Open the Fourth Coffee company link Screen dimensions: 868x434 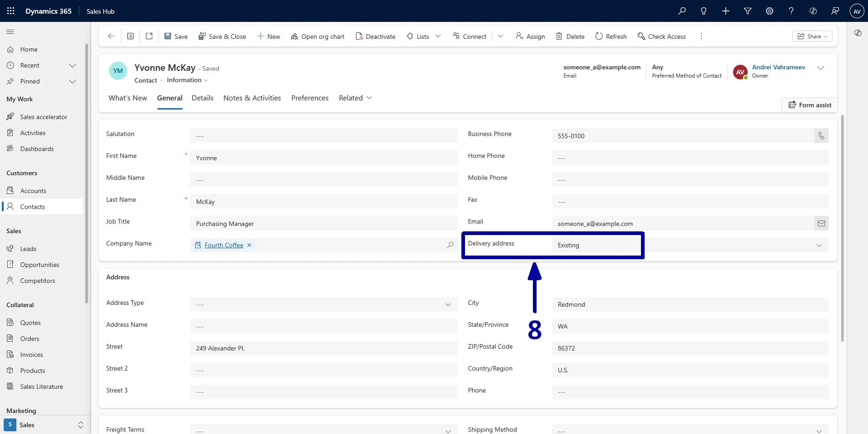coord(223,245)
